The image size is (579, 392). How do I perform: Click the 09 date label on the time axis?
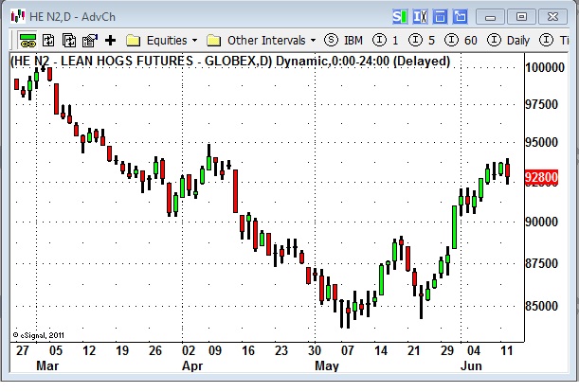(215, 350)
